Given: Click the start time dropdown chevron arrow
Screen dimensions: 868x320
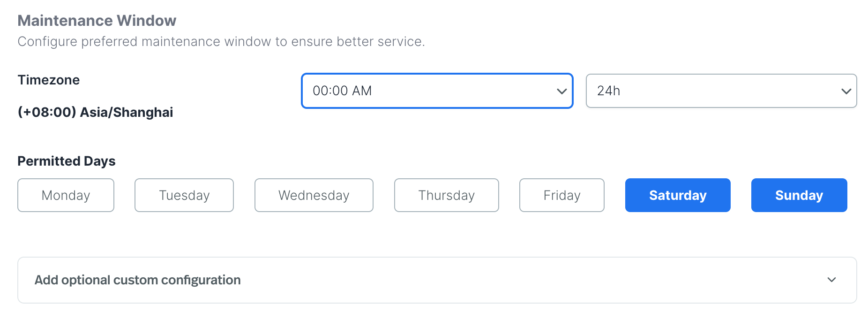Looking at the screenshot, I should (561, 91).
